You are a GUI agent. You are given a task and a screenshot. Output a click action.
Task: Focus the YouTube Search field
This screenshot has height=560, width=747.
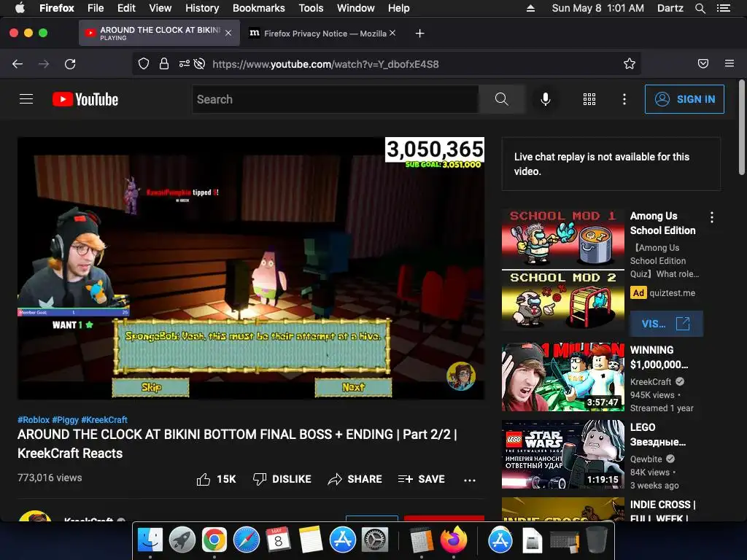(x=336, y=99)
